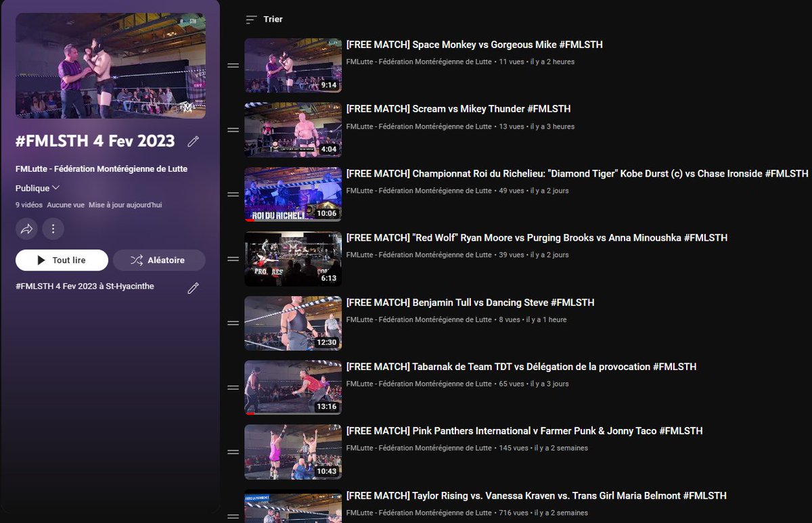Edit the playlist description with pencil icon
This screenshot has width=812, height=523.
coord(193,288)
